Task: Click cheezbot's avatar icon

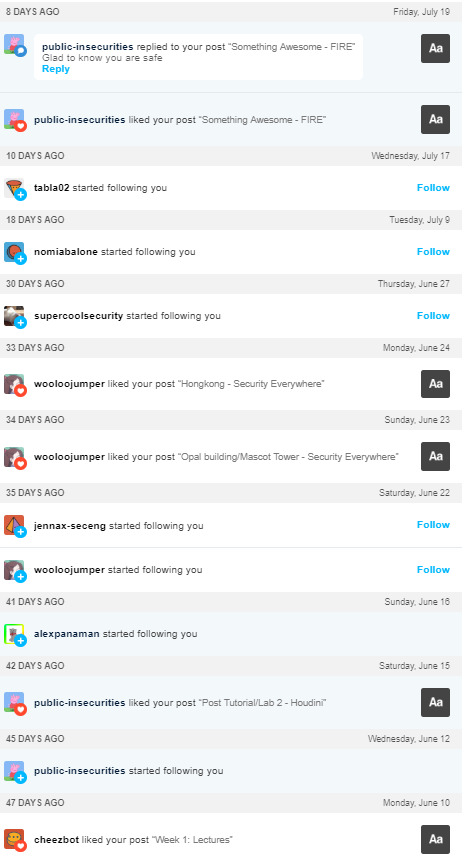Action: coord(14,840)
